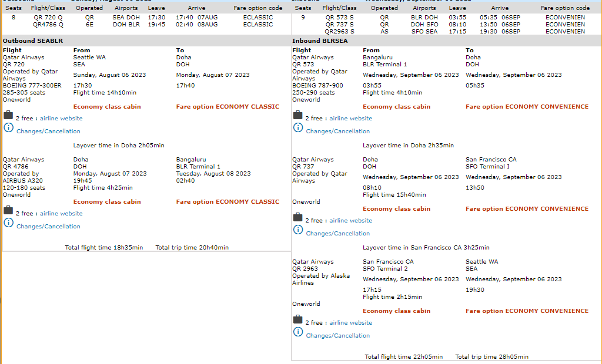The height and width of the screenshot is (364, 602).
Task: Visit airline website link for flight QR 737
Action: tap(350, 221)
